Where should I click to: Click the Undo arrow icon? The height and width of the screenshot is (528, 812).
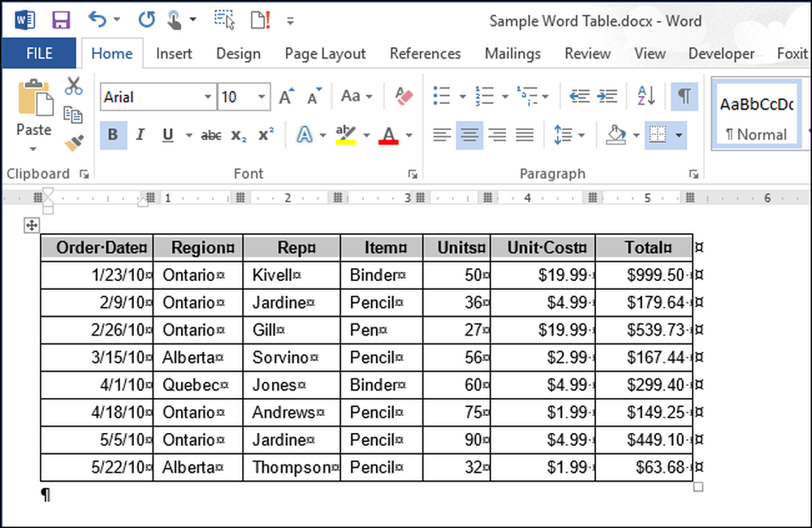click(97, 20)
